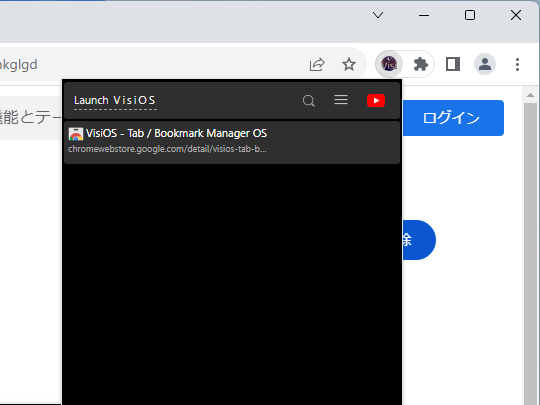Click the VisiOS entry's Chrome Web Store favicon
The width and height of the screenshot is (540, 405).
coord(76,134)
